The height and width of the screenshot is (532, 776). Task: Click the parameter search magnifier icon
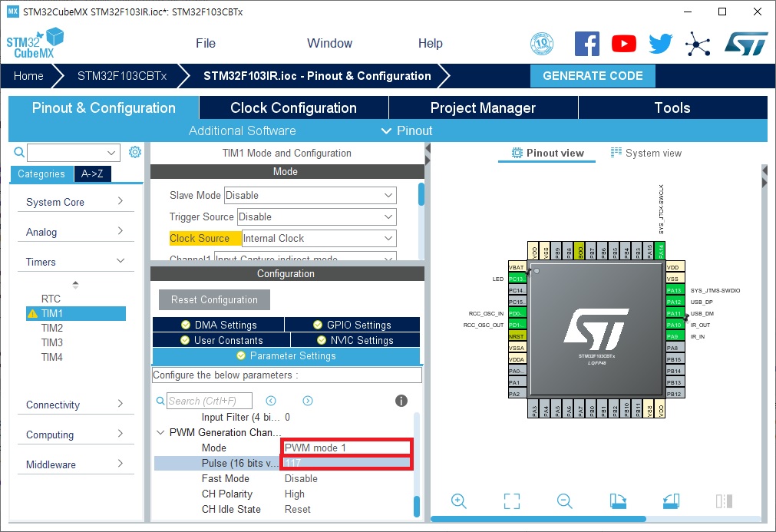160,401
